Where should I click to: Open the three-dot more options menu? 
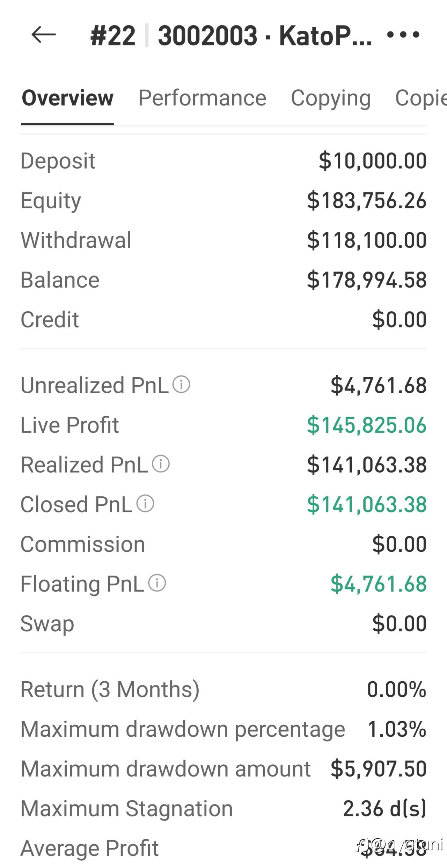tap(403, 35)
